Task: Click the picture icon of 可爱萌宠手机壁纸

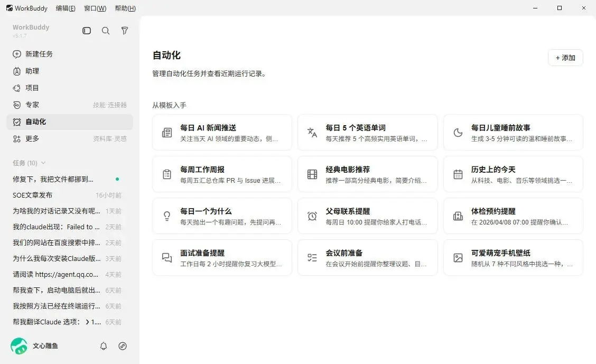Action: click(458, 258)
